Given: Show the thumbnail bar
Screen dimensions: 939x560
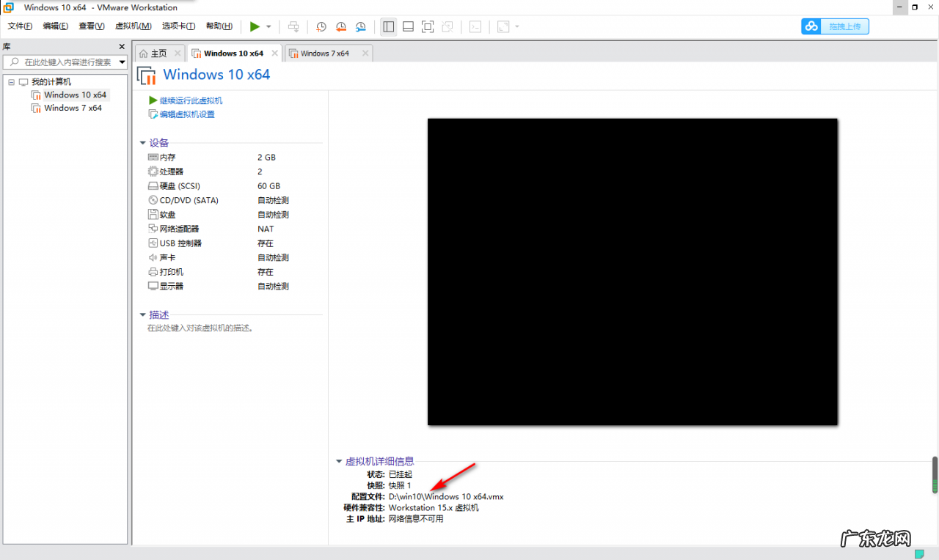Looking at the screenshot, I should coord(408,26).
